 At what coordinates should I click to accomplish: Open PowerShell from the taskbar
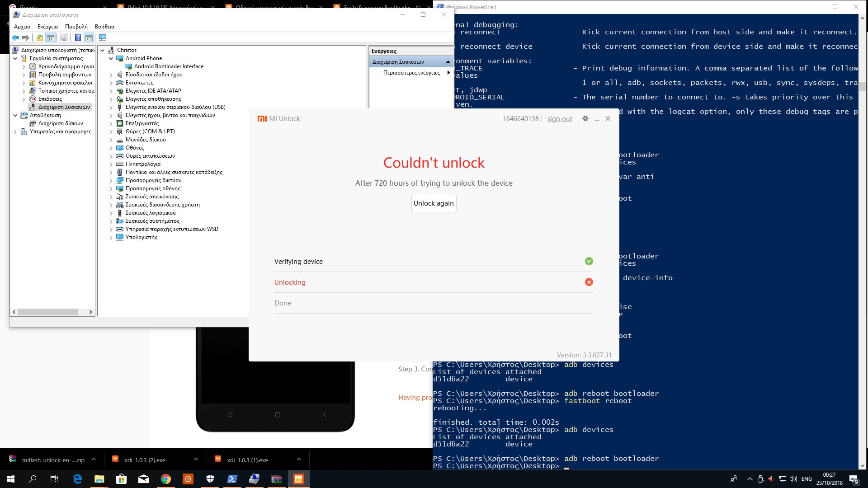coord(232,479)
